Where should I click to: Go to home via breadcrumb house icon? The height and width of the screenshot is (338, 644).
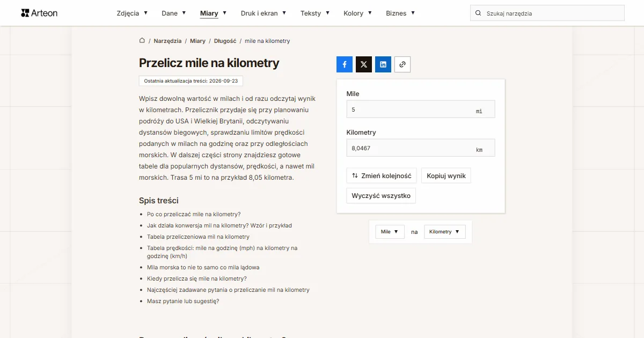142,41
